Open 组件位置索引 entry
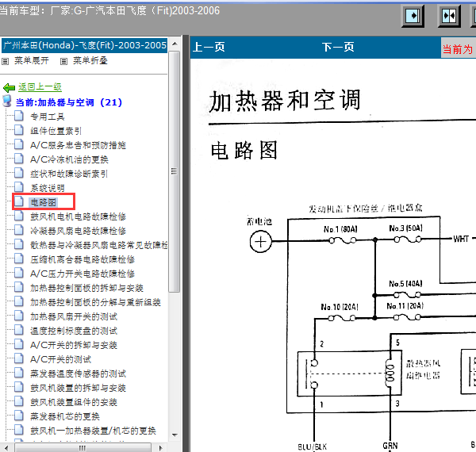This screenshot has width=476, height=452. 56,131
